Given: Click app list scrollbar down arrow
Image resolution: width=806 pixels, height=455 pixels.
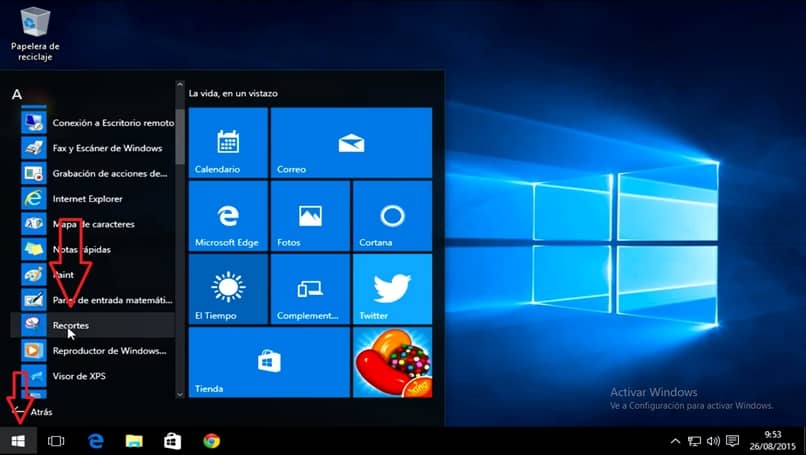Looking at the screenshot, I should (x=180, y=394).
